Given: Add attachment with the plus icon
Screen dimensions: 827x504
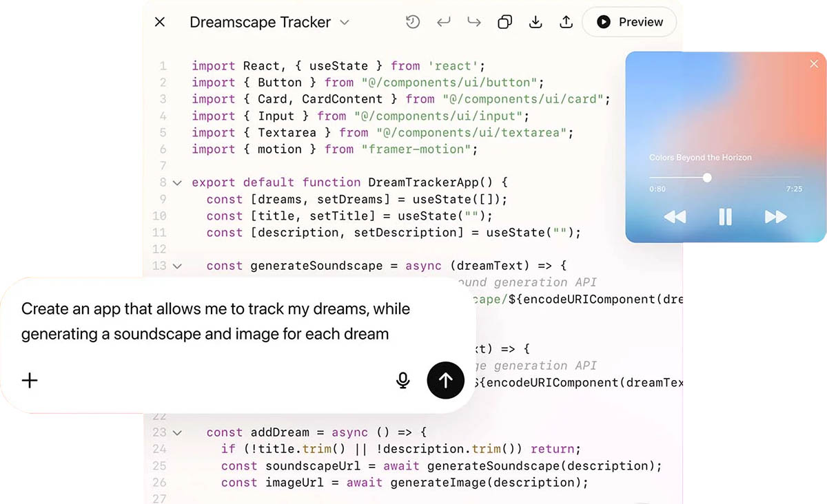Looking at the screenshot, I should coord(30,380).
